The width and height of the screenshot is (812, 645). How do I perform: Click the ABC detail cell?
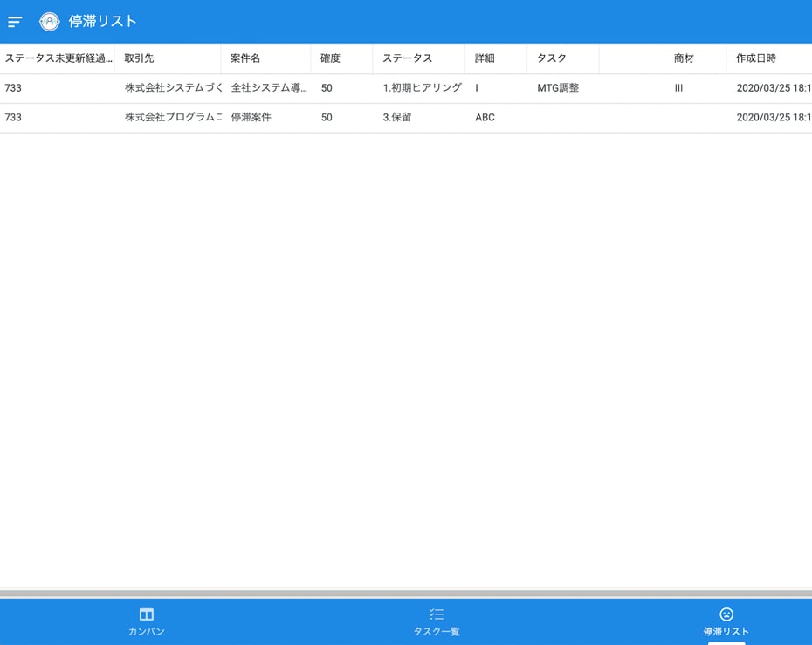pyautogui.click(x=484, y=117)
